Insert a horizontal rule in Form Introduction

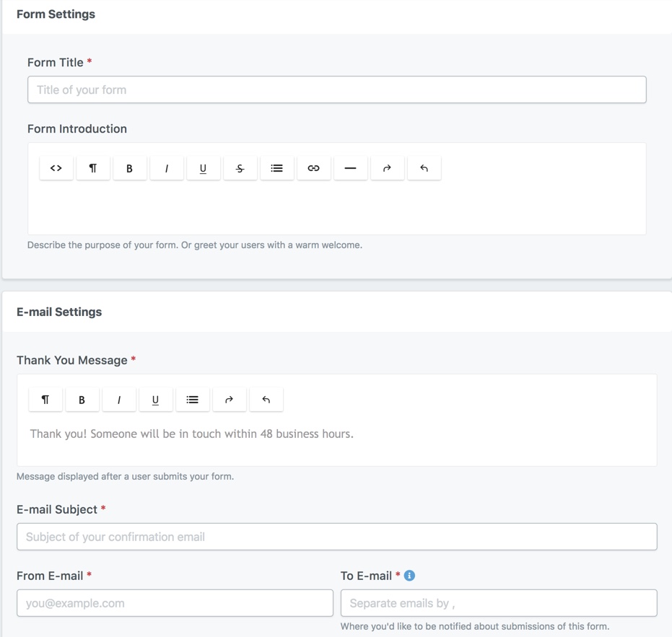click(350, 167)
